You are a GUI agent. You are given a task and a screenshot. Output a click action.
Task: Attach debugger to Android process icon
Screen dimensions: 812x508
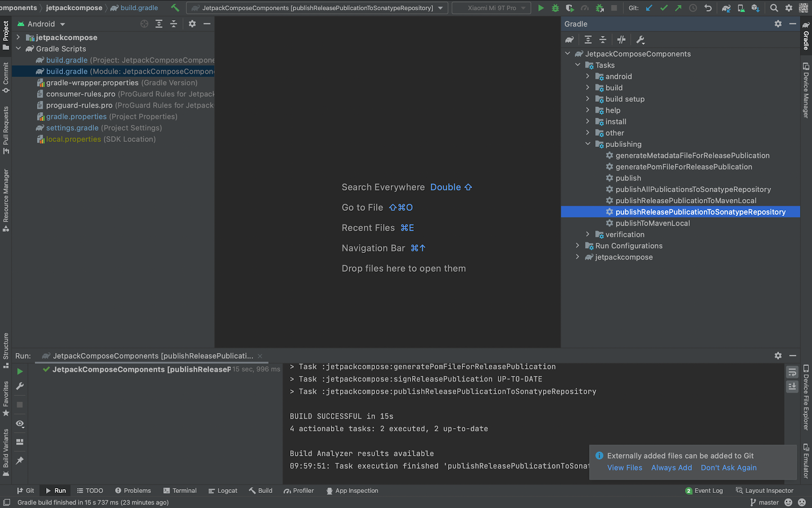pyautogui.click(x=599, y=8)
